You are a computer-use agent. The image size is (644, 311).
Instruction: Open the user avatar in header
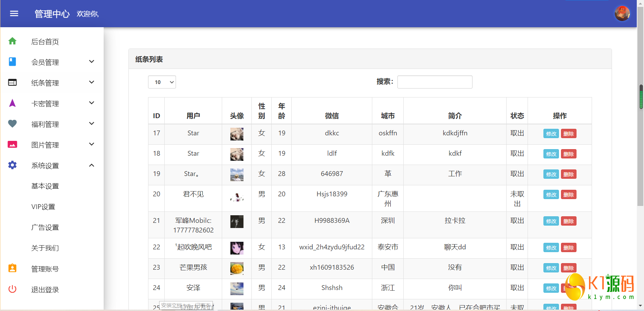(x=622, y=14)
